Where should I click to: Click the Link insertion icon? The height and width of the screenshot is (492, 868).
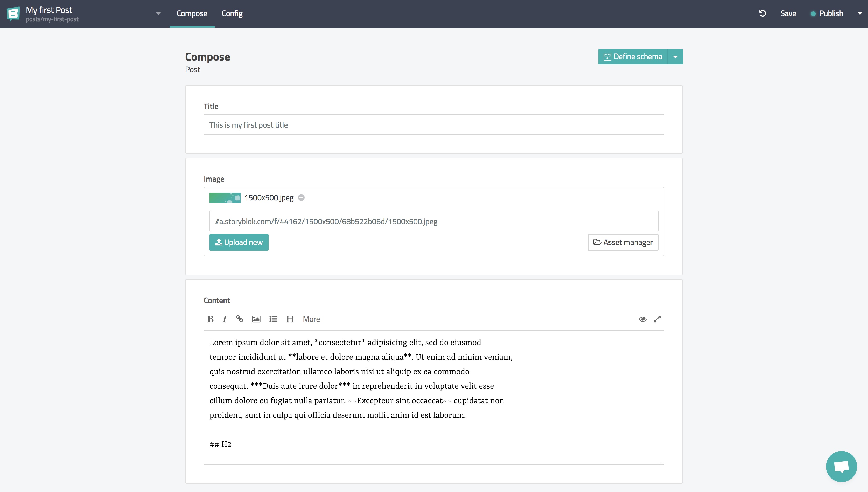[x=239, y=318]
